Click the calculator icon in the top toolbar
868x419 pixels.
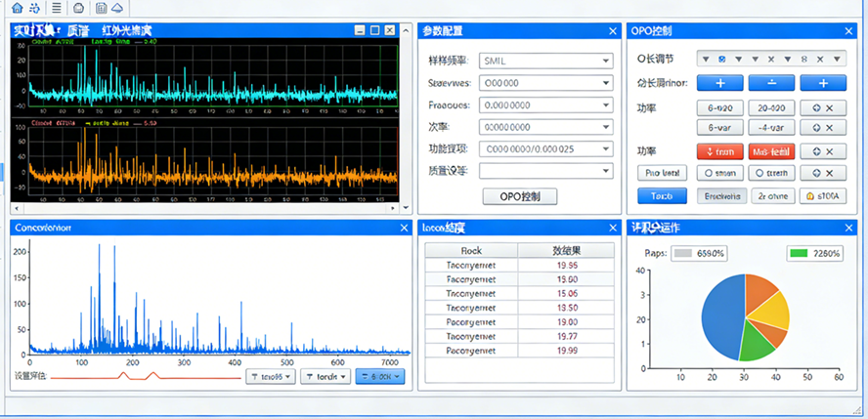101,8
